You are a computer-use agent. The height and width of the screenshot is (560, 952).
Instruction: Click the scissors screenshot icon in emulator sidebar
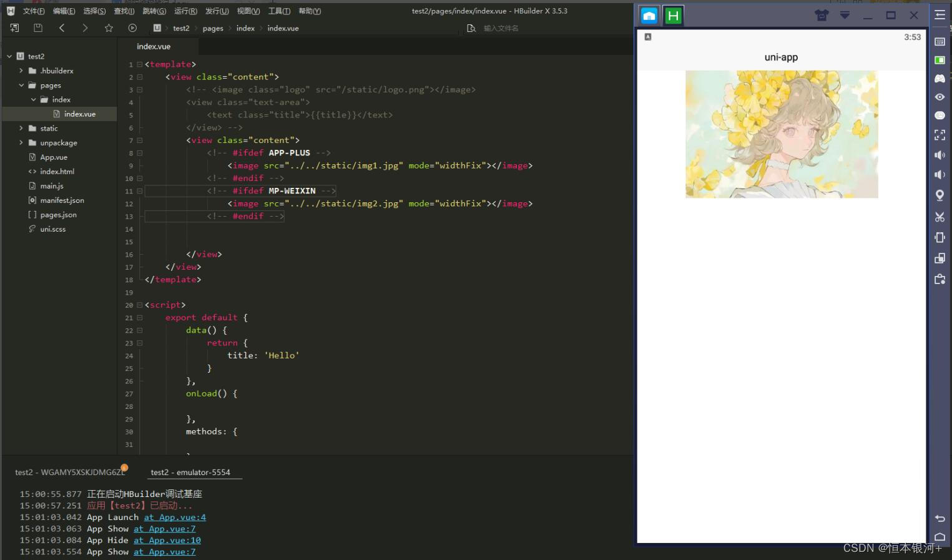point(940,217)
